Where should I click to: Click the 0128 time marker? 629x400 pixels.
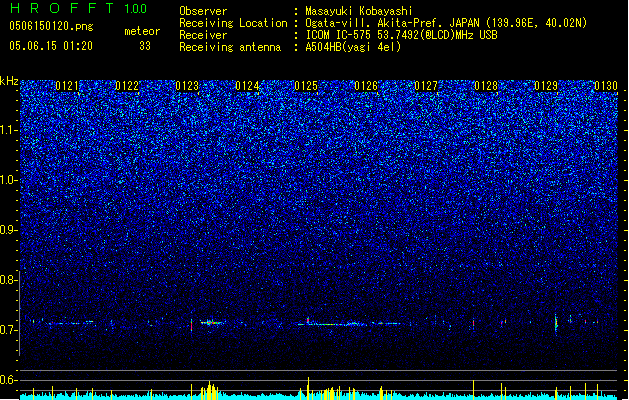tap(486, 86)
